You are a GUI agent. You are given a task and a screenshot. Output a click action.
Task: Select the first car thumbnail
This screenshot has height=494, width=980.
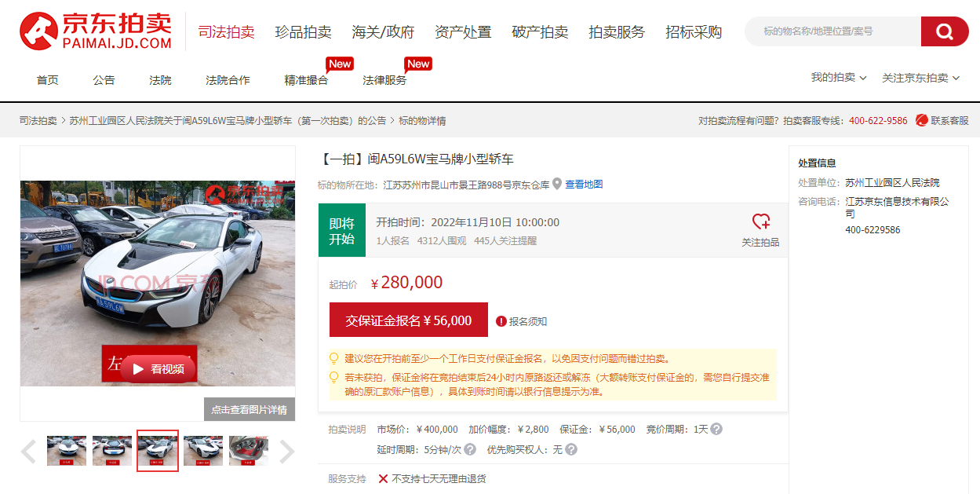67,451
